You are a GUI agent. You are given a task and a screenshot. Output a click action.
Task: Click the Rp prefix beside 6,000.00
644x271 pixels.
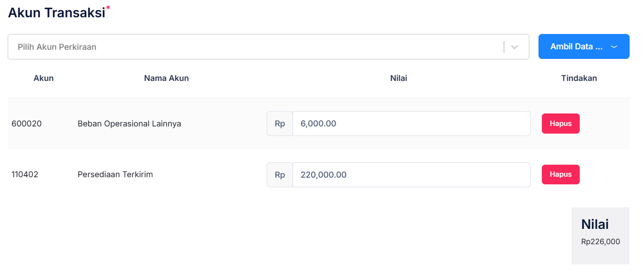click(280, 124)
